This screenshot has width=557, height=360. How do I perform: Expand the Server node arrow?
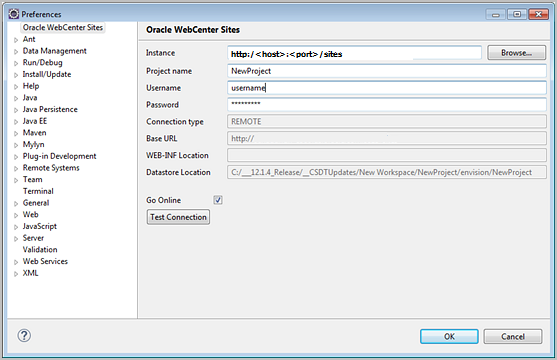(16, 239)
